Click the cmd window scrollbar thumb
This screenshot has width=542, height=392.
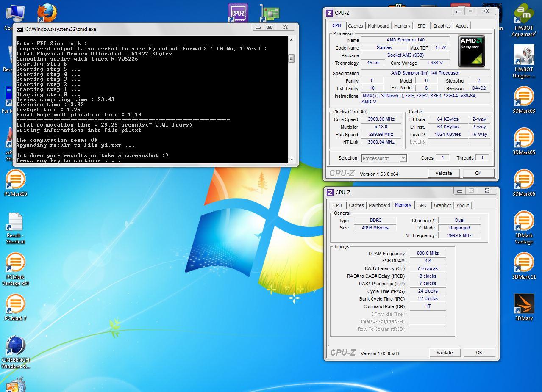292,58
